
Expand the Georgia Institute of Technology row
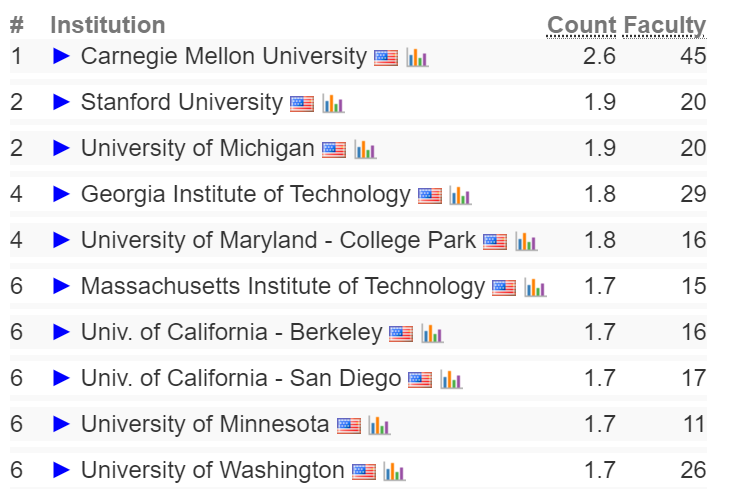tap(61, 194)
